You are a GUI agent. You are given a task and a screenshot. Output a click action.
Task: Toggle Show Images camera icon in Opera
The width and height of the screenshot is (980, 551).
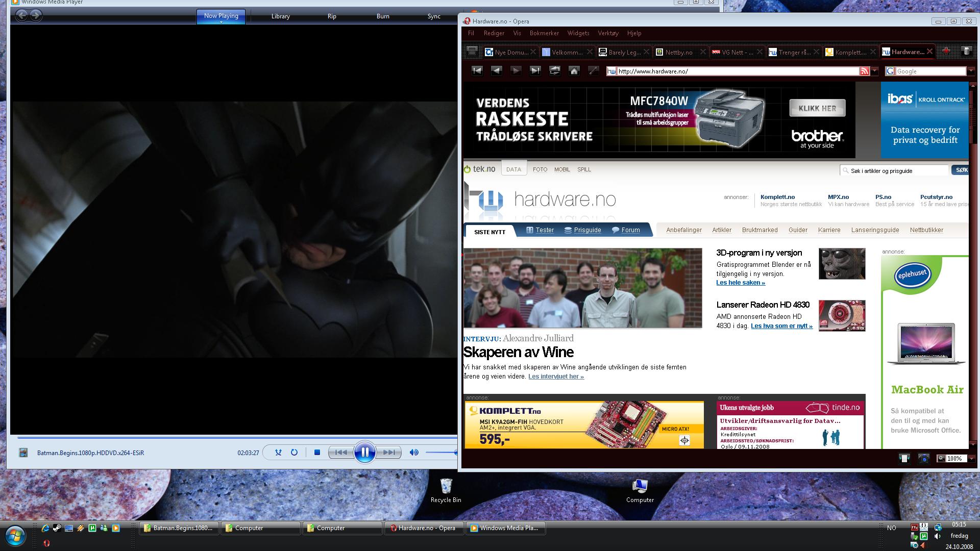[x=923, y=458]
